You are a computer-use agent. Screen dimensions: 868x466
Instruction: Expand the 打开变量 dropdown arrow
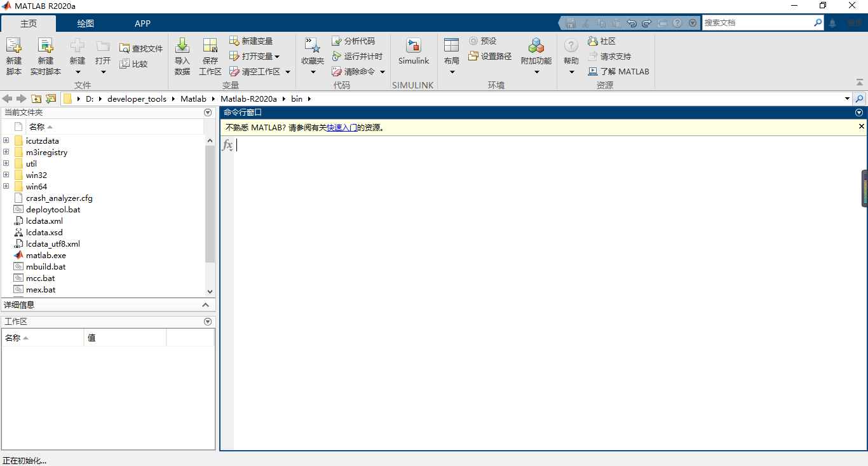click(x=277, y=57)
